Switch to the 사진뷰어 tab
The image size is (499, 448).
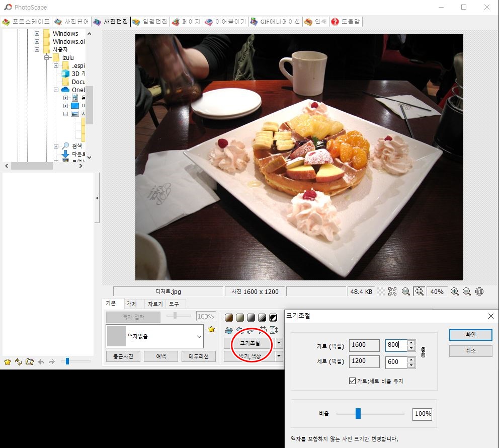point(71,22)
